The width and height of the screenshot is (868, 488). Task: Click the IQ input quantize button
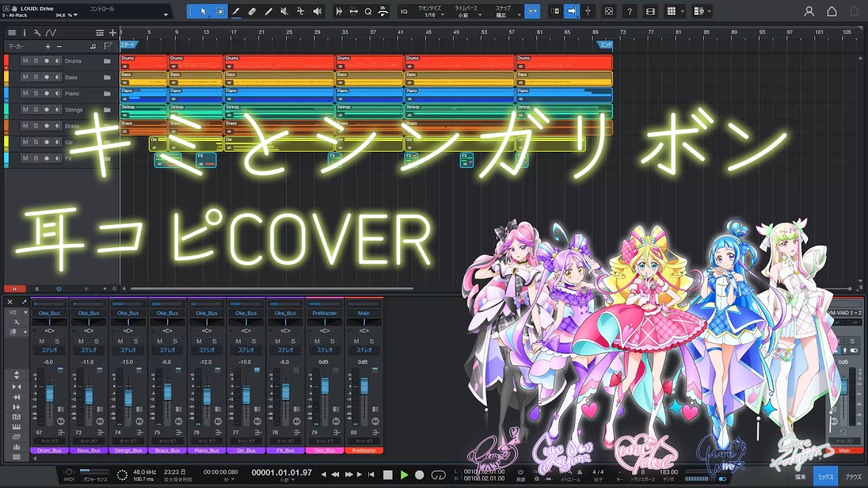click(x=404, y=12)
